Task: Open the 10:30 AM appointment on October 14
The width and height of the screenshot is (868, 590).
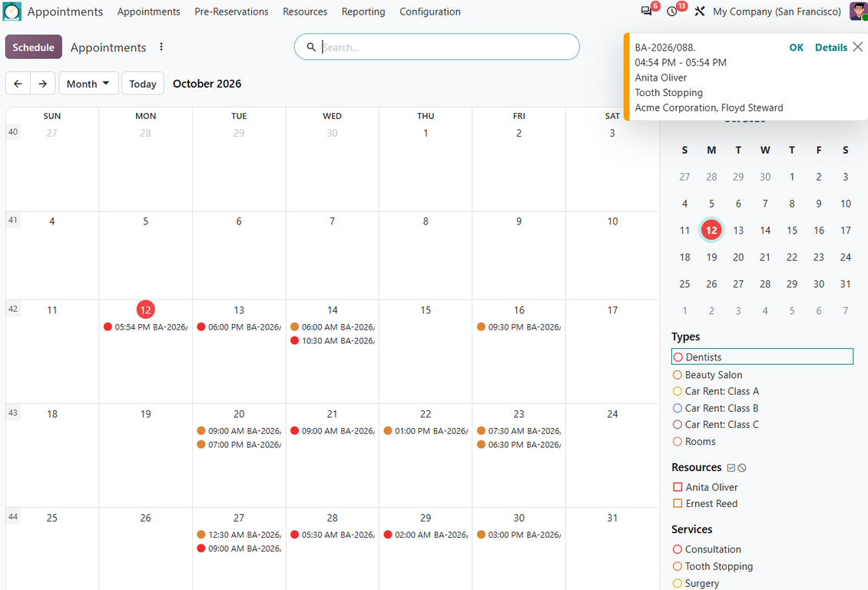Action: click(332, 341)
